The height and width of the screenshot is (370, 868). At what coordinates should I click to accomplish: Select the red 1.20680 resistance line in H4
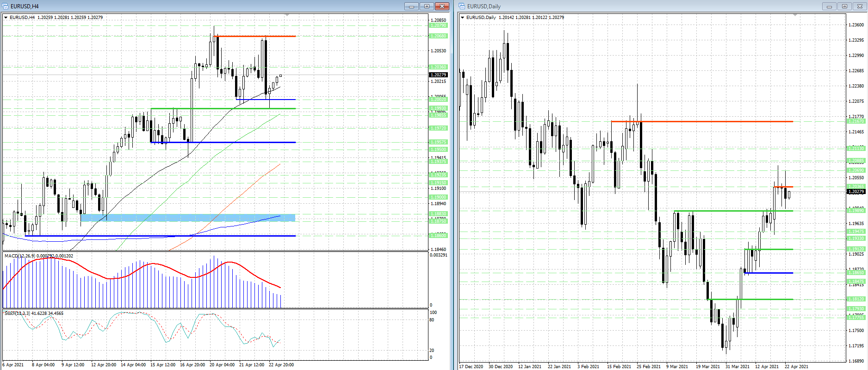pos(254,36)
